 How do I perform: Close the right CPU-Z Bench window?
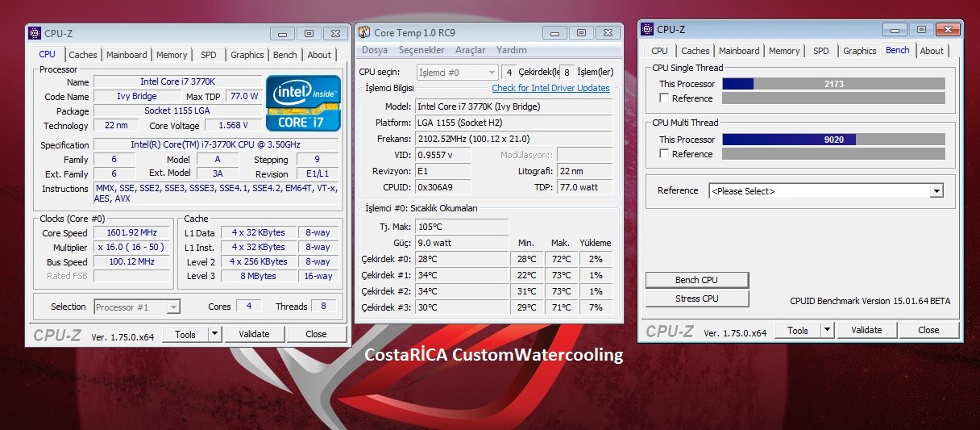tap(948, 29)
